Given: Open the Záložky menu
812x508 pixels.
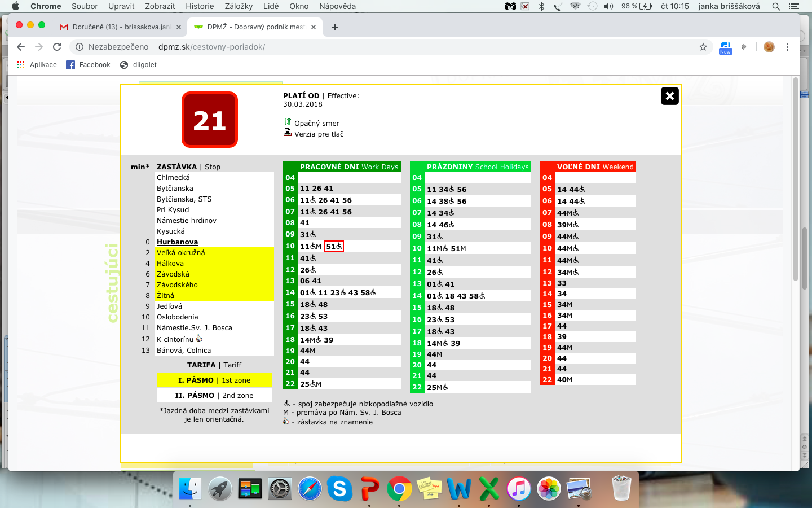Looking at the screenshot, I should (x=239, y=6).
